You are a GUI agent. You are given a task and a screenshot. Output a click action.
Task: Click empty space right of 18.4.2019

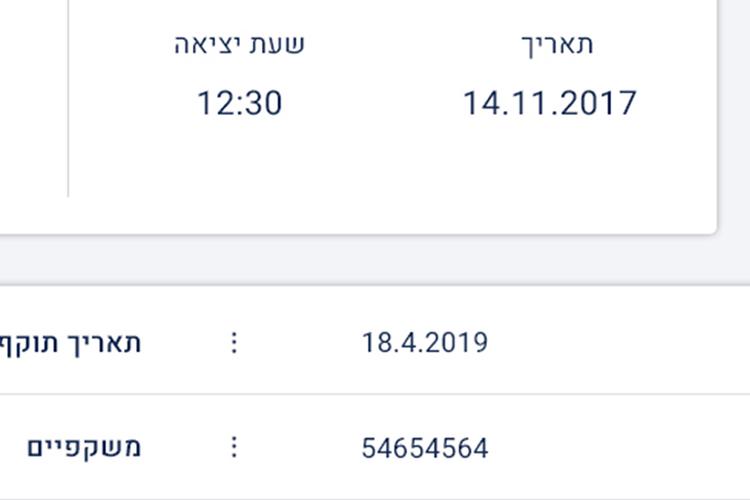point(617,343)
